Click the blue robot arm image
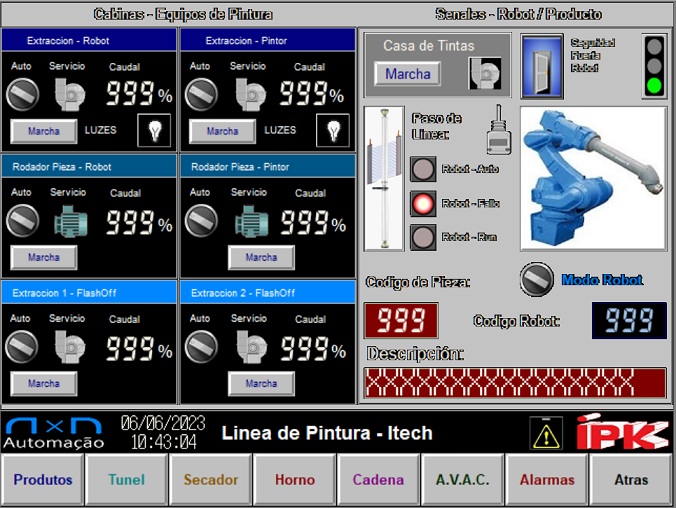 point(593,178)
